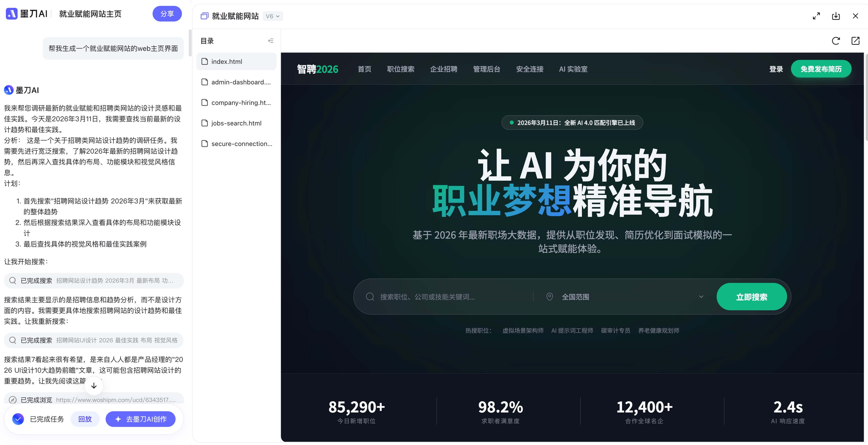Click the globe icon next to 已完成浏览
The image size is (868, 445).
(12, 400)
